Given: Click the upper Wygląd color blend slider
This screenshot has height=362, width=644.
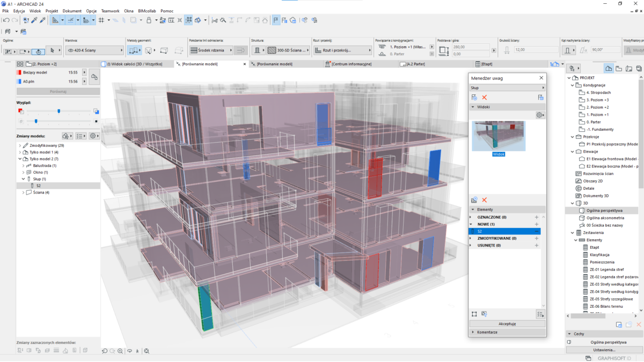Looking at the screenshot, I should coord(58,112).
